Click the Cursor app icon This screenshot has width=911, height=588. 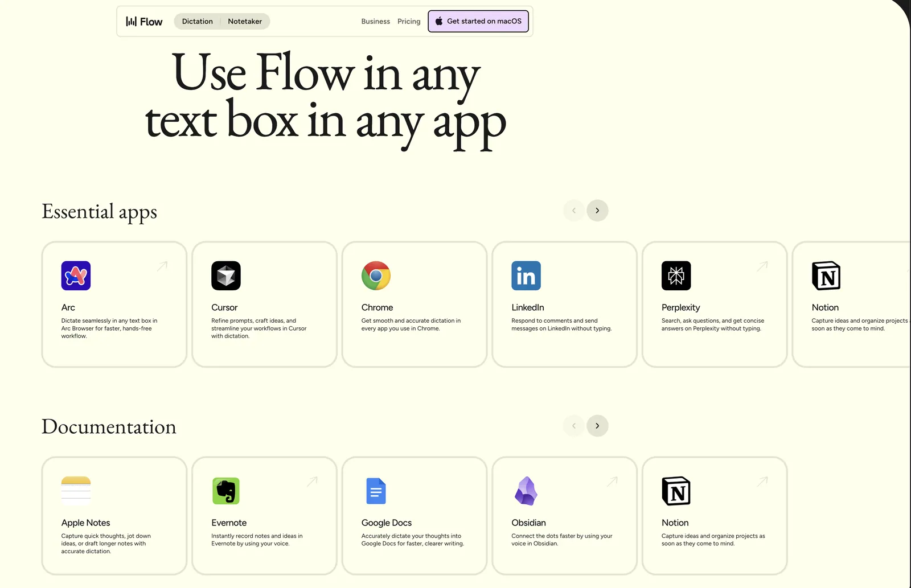(x=226, y=276)
